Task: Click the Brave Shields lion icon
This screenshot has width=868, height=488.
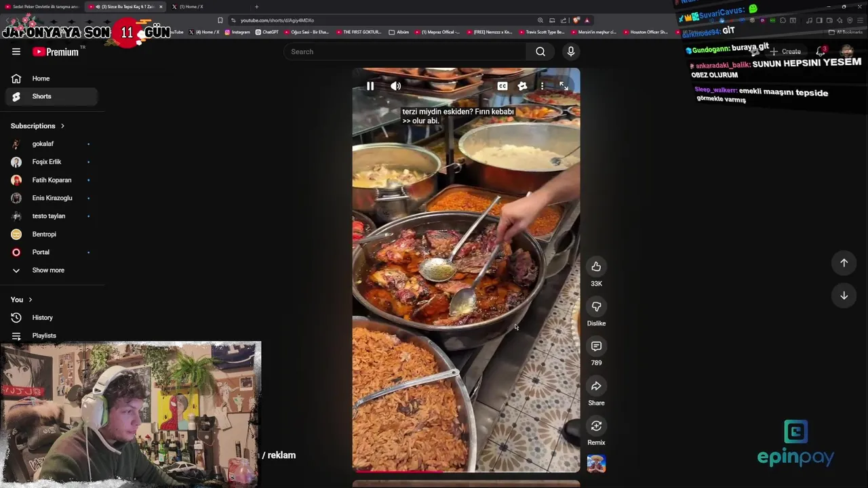Action: tap(576, 20)
